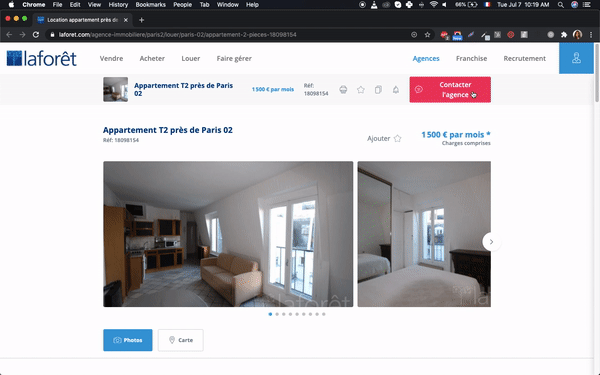Screen dimensions: 600x375
Task: Click the copy/compare icon in sticky bar
Action: [x=378, y=90]
